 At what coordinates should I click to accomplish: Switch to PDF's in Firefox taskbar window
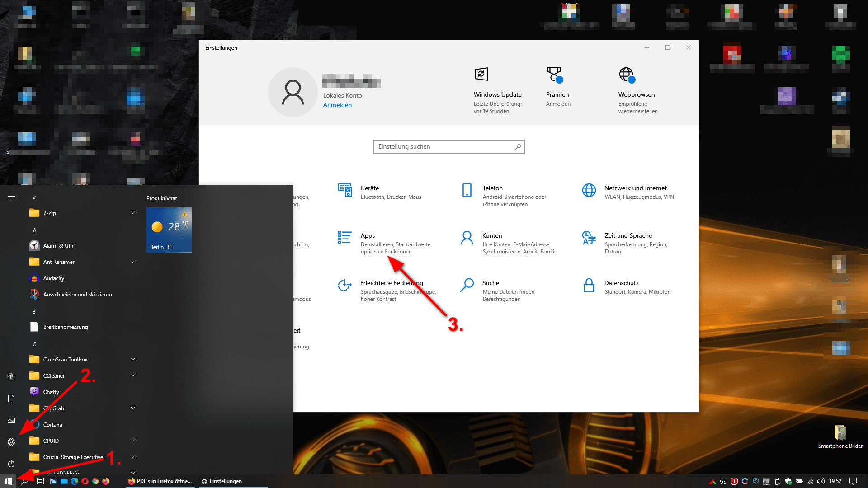pyautogui.click(x=160, y=481)
